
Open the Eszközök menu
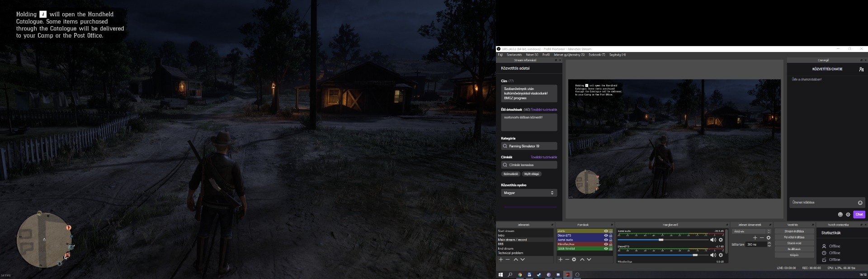point(597,55)
